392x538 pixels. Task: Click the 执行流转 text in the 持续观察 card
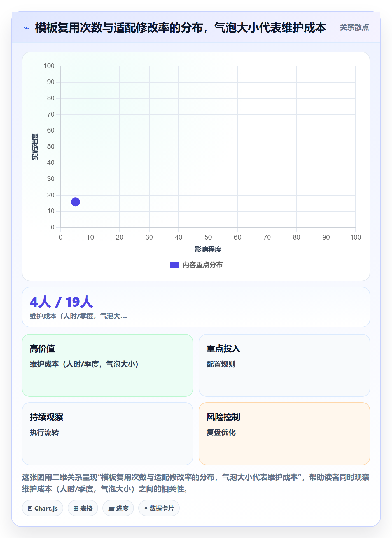tap(44, 432)
